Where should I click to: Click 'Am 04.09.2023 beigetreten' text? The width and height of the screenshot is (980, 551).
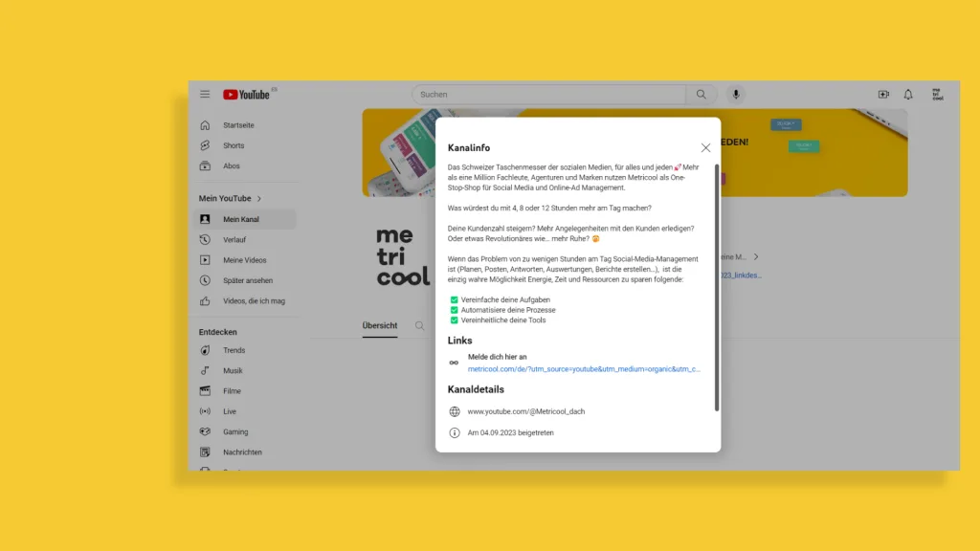click(x=511, y=433)
